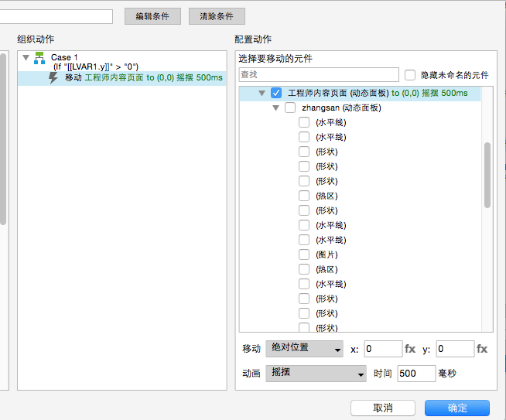Select the 移动 工程师内容页面 action row

[122, 78]
